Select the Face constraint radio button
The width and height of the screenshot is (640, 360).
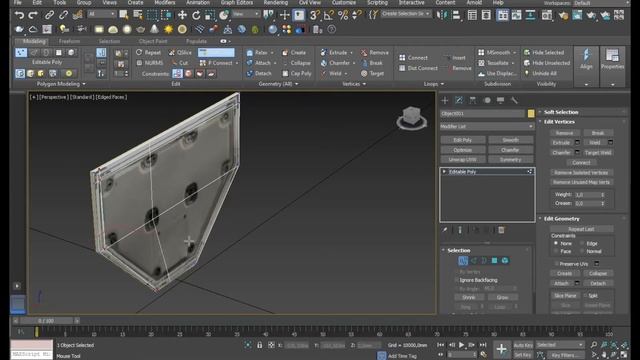tap(556, 251)
